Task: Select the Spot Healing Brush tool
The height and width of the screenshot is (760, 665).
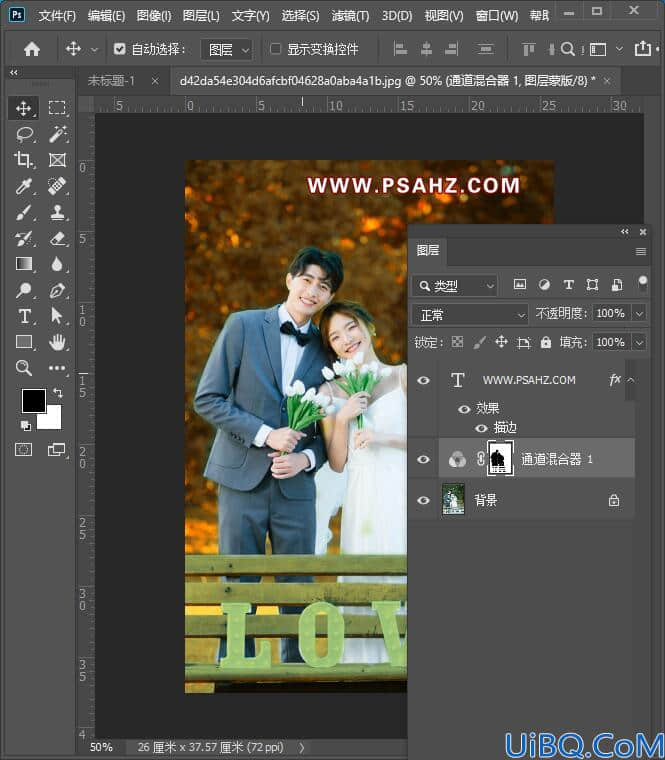Action: point(57,186)
